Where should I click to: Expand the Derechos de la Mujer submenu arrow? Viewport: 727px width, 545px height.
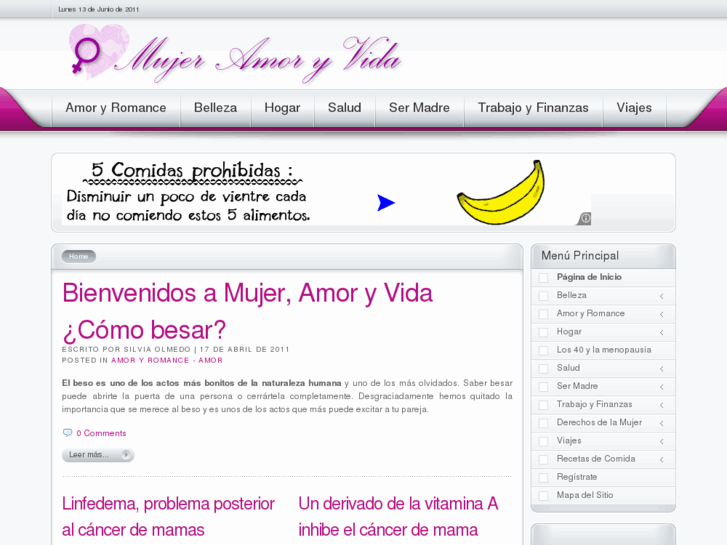click(x=662, y=423)
